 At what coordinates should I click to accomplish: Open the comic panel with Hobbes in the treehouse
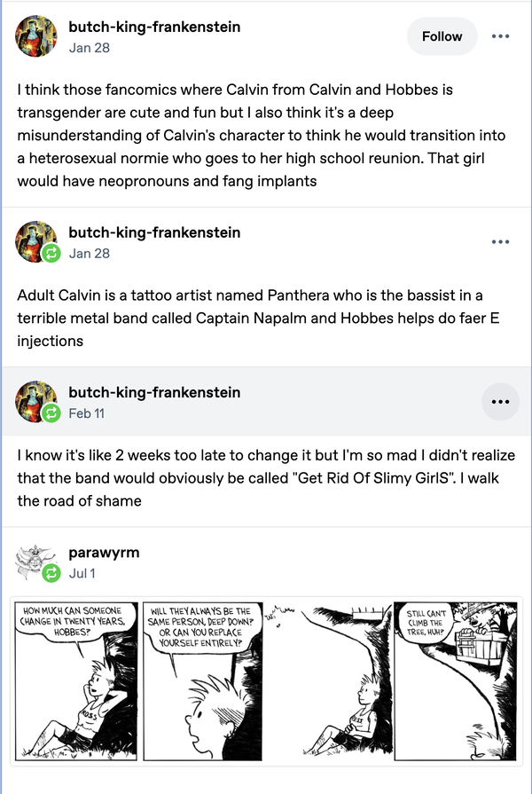click(x=456, y=680)
